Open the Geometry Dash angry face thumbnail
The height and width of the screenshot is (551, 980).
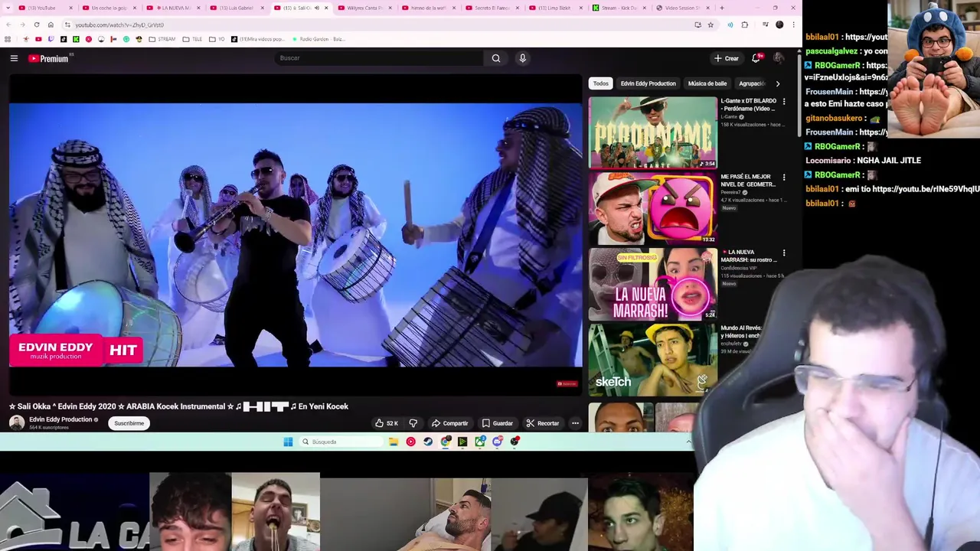coord(652,208)
